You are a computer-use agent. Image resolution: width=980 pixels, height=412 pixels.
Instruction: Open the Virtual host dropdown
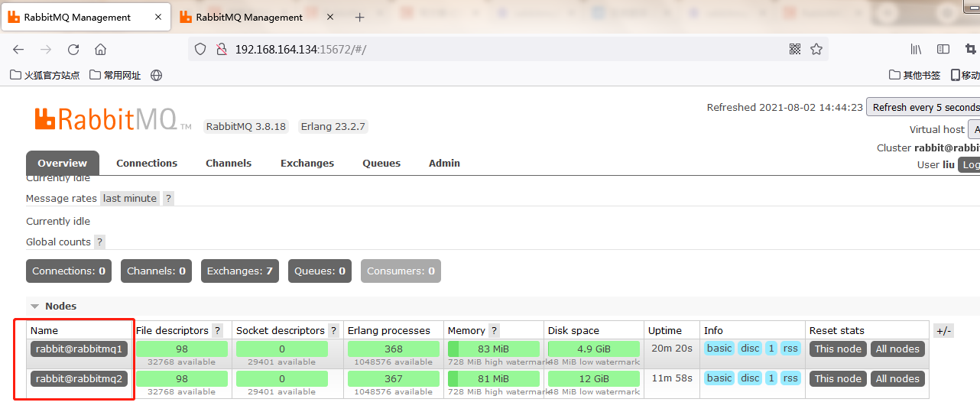click(x=974, y=129)
